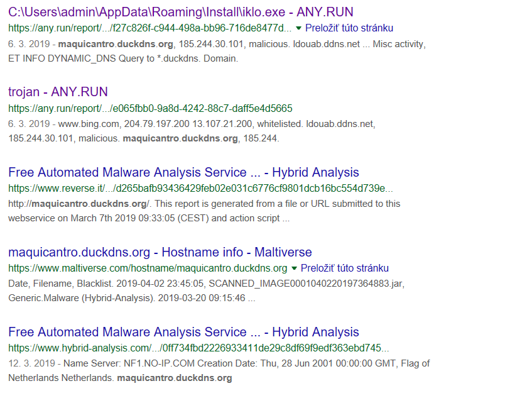Click snippet 'Name Server: NF1.NO-IP.COM Creation Date'
532x403 pixels.
[x=219, y=363]
